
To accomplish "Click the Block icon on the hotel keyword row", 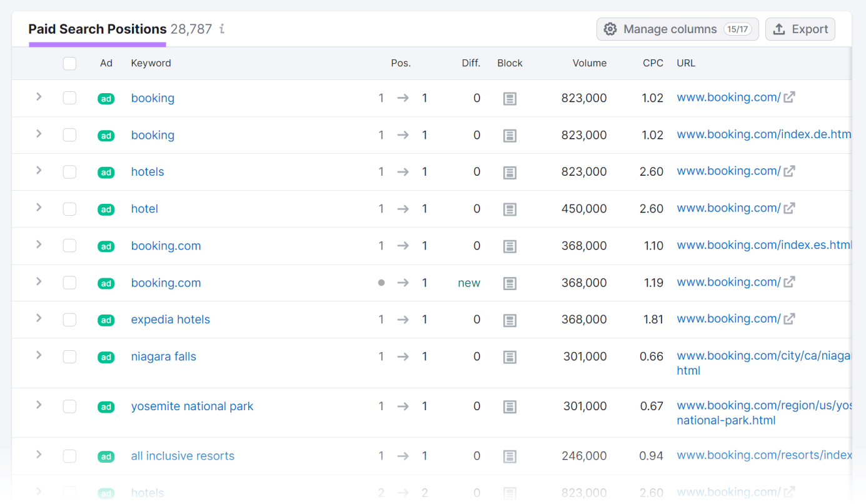I will click(510, 209).
